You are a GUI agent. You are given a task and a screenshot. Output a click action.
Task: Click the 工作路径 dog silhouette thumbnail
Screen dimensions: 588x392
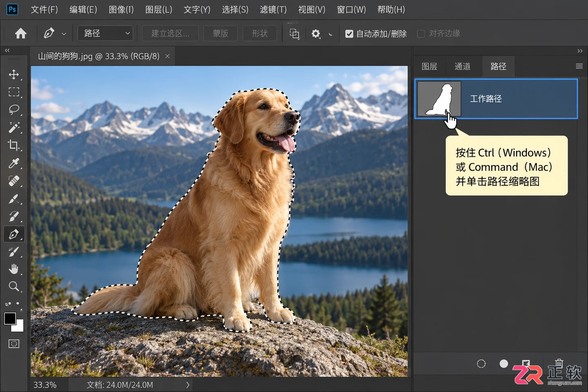[x=439, y=99]
